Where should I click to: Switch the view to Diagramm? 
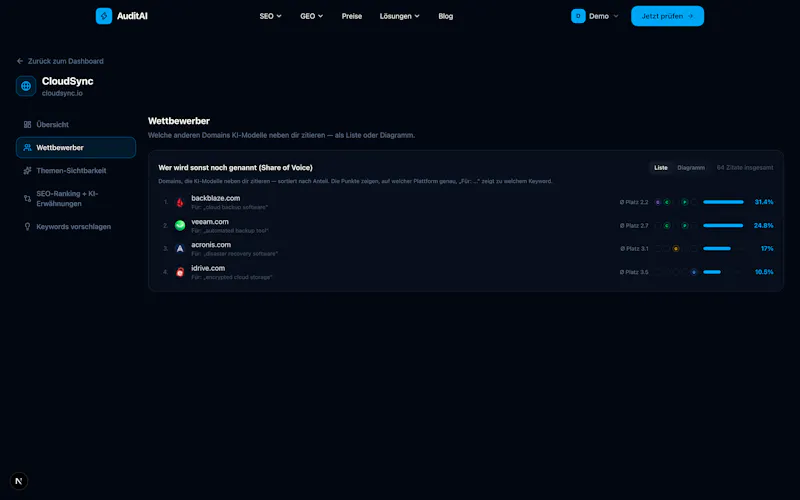691,167
